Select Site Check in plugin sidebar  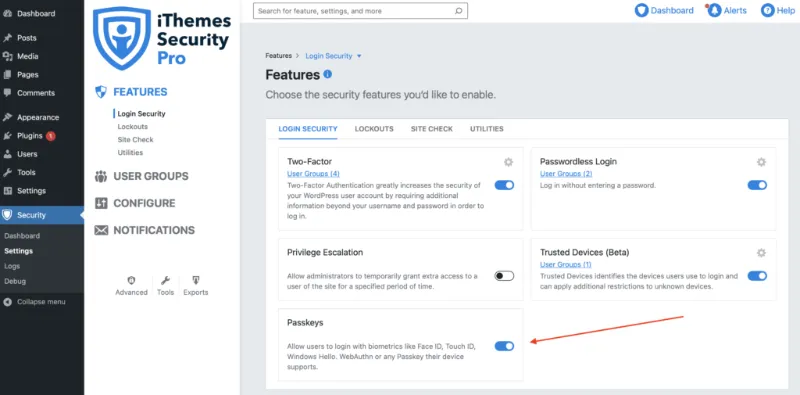tap(135, 139)
